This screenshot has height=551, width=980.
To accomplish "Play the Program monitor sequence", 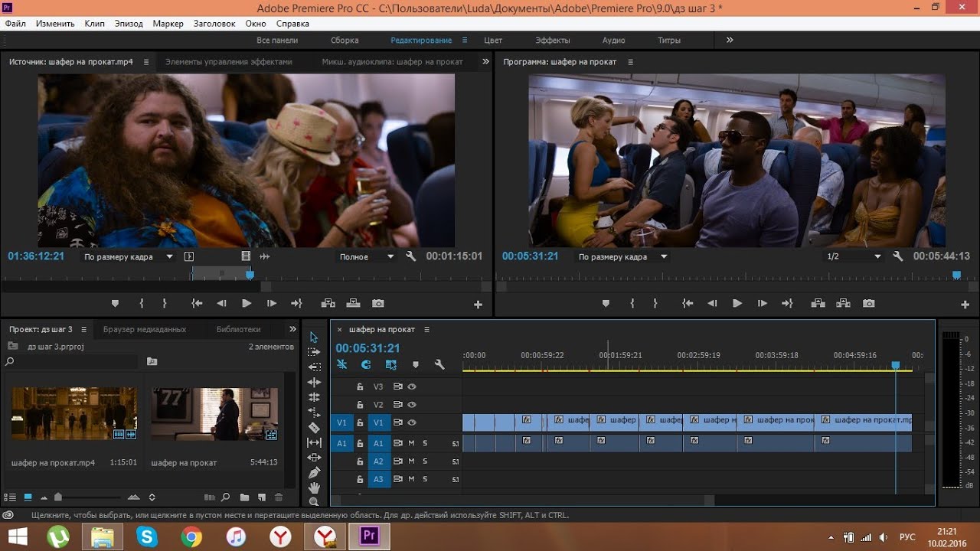I will pyautogui.click(x=737, y=303).
